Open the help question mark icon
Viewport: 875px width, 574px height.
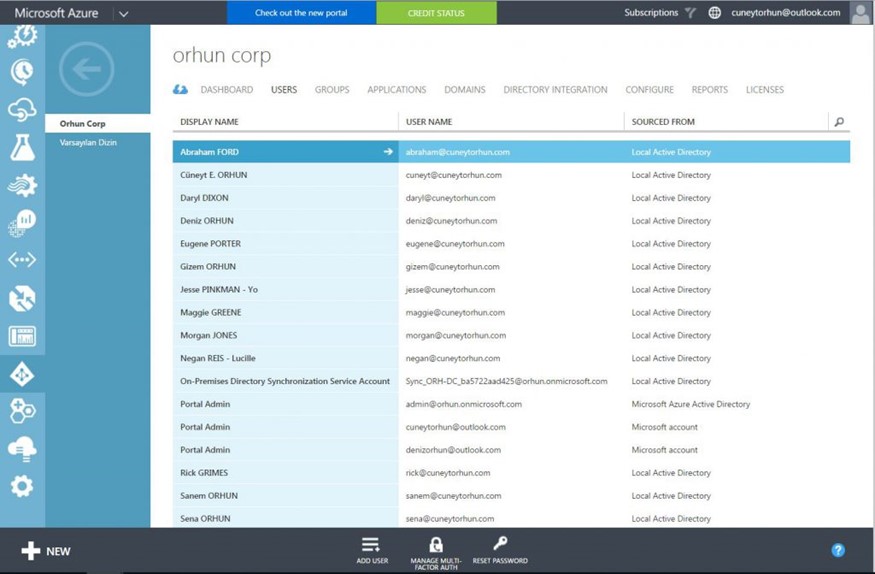pyautogui.click(x=838, y=551)
